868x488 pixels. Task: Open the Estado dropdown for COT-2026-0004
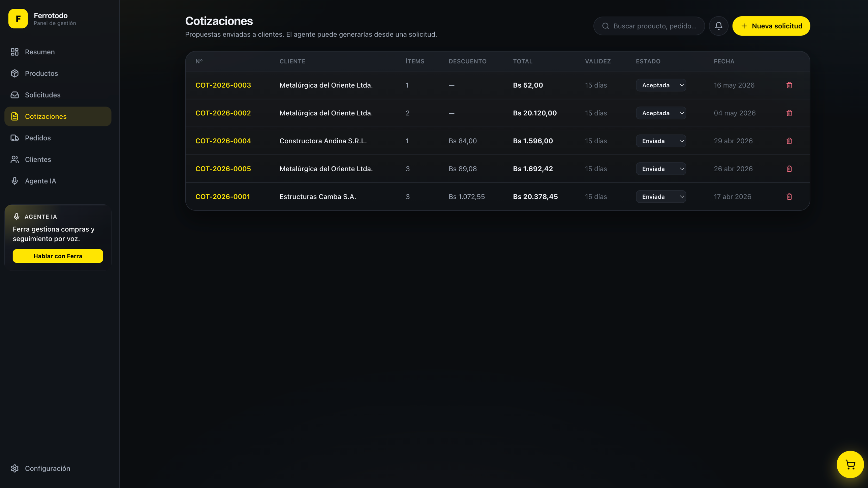pos(661,141)
